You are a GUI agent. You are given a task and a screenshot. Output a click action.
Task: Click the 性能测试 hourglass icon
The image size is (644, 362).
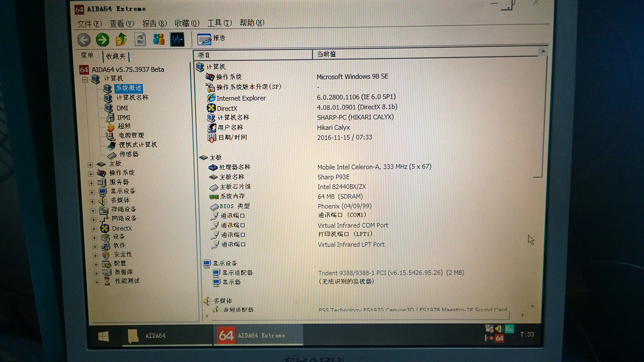[x=108, y=281]
